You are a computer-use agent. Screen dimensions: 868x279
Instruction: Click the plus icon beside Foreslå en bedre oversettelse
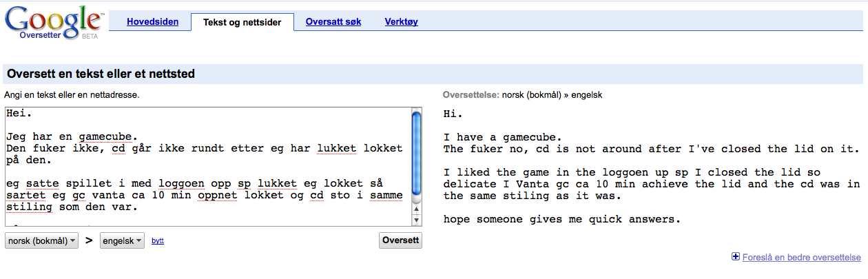tap(735, 257)
